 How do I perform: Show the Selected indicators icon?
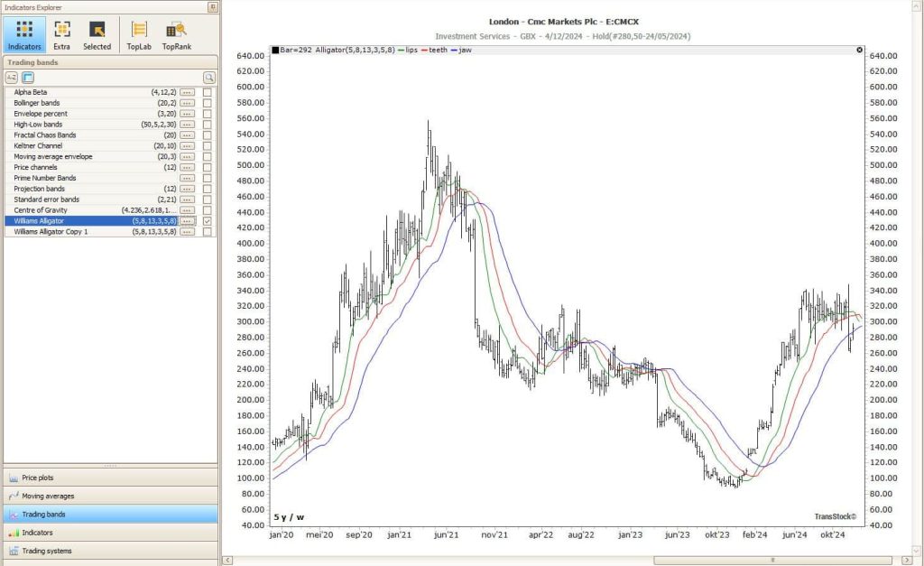point(97,34)
